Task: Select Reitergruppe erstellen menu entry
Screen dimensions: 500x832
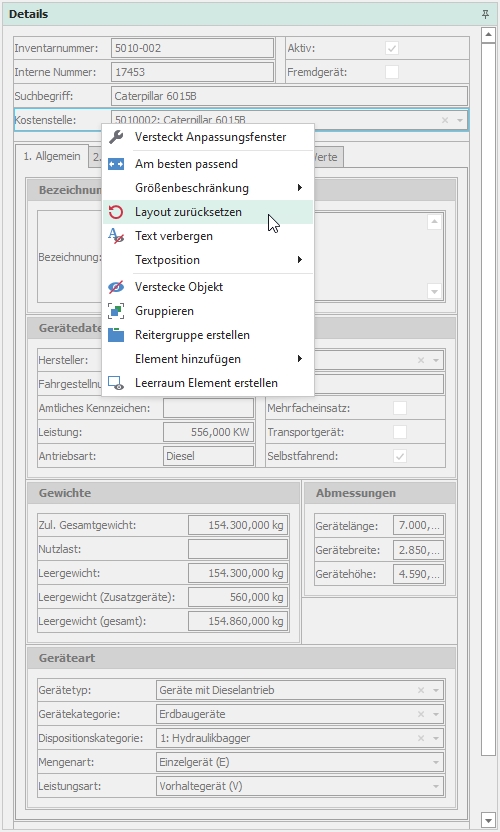Action: (208, 335)
